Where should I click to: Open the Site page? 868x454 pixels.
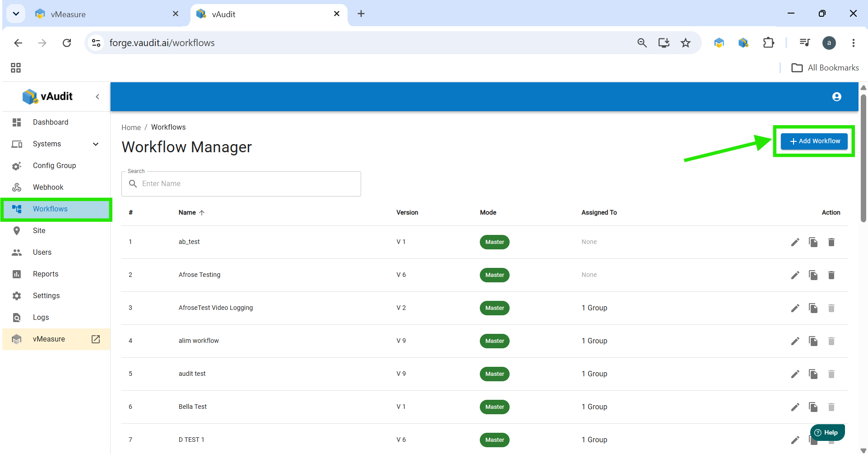tap(56, 231)
